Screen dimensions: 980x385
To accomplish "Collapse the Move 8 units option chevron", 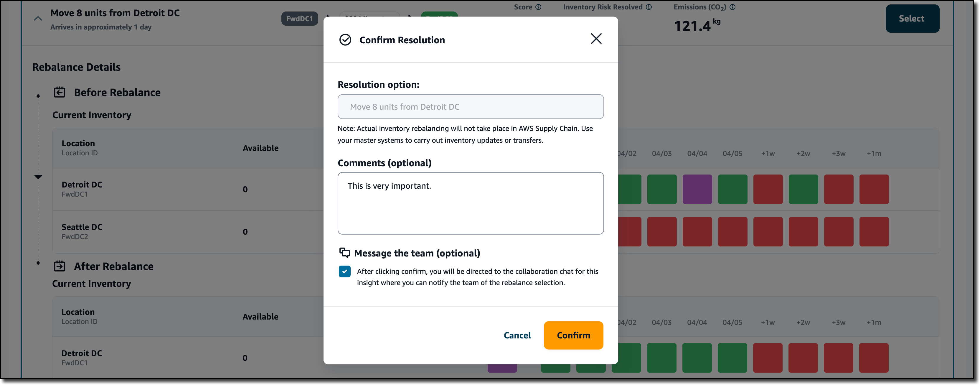I will click(38, 18).
